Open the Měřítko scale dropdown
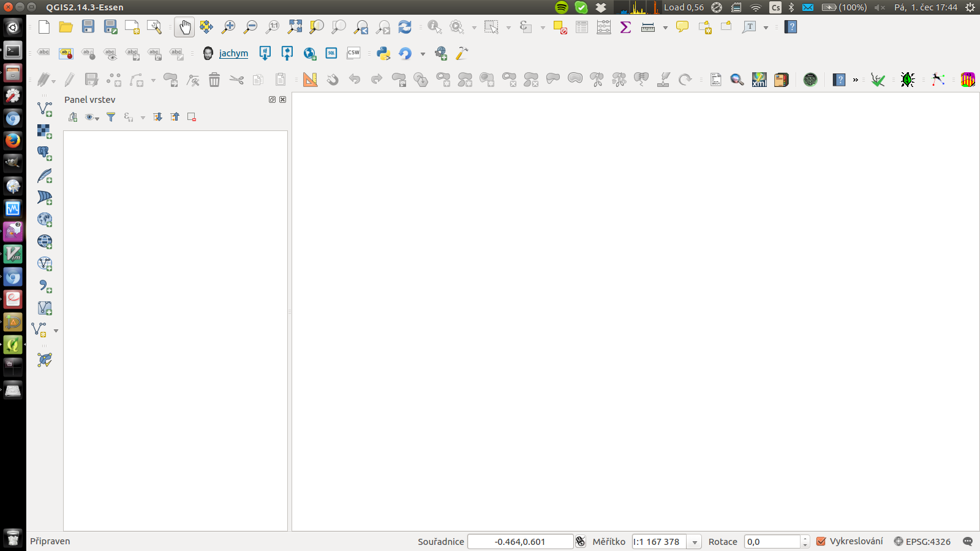The height and width of the screenshot is (551, 980). [695, 542]
